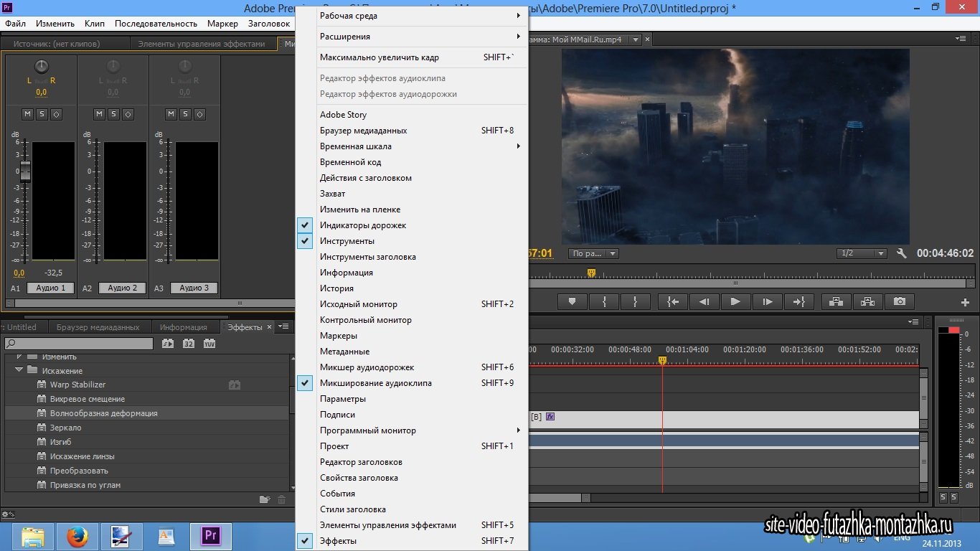
Task: Click the Lift button
Action: point(836,302)
